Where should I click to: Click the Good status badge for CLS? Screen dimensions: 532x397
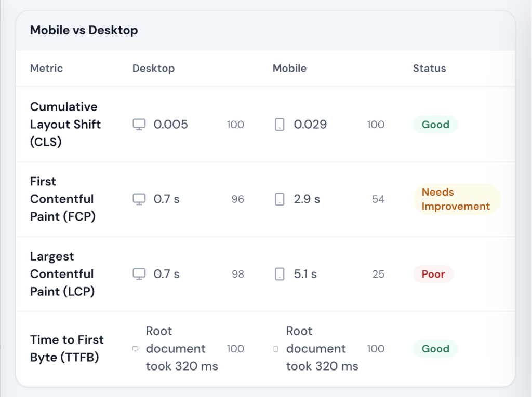click(x=435, y=124)
